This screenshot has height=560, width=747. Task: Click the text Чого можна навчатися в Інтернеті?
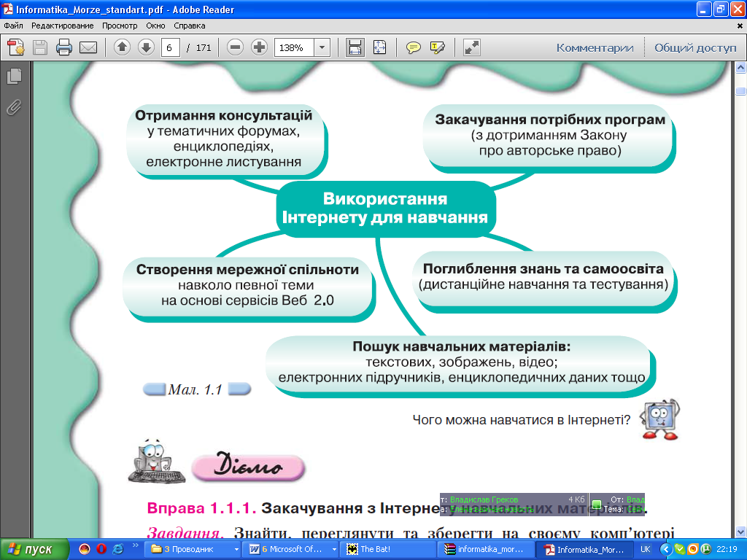[521, 420]
